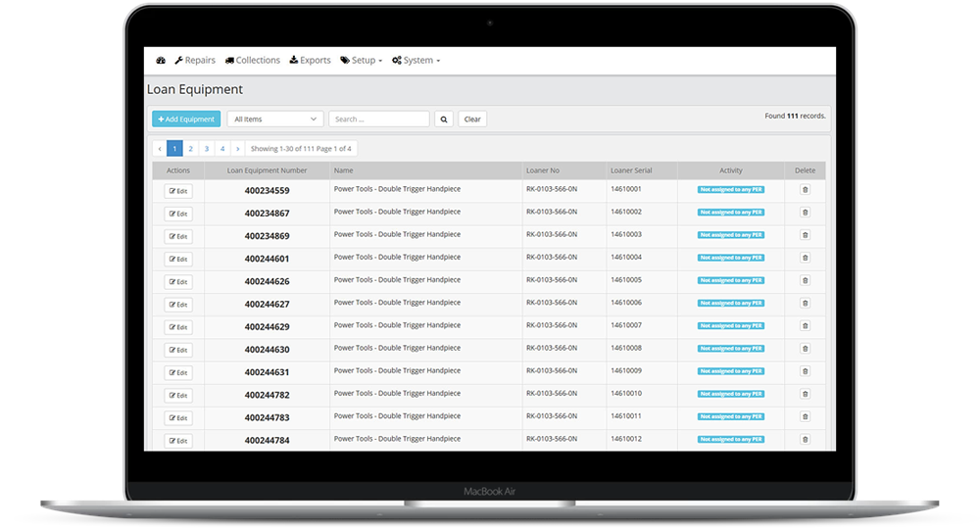This screenshot has width=980, height=528.
Task: Remove equipment 400244784 with trash icon
Action: coord(805,440)
